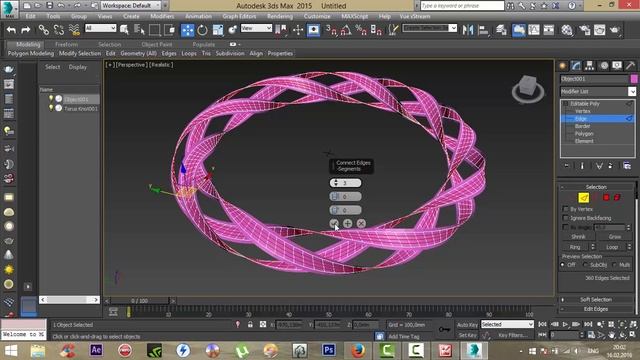
Task: Click the teapot Render Production icon
Action: (x=615, y=30)
